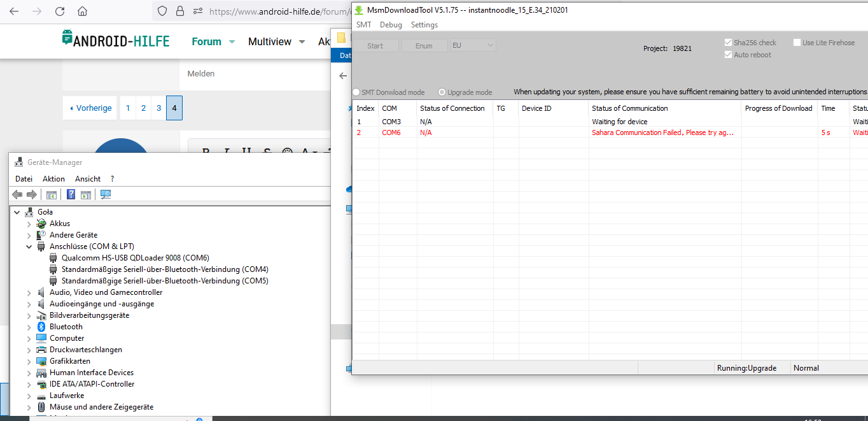Click the tracking protection shield icon
The image size is (868, 421).
click(162, 11)
